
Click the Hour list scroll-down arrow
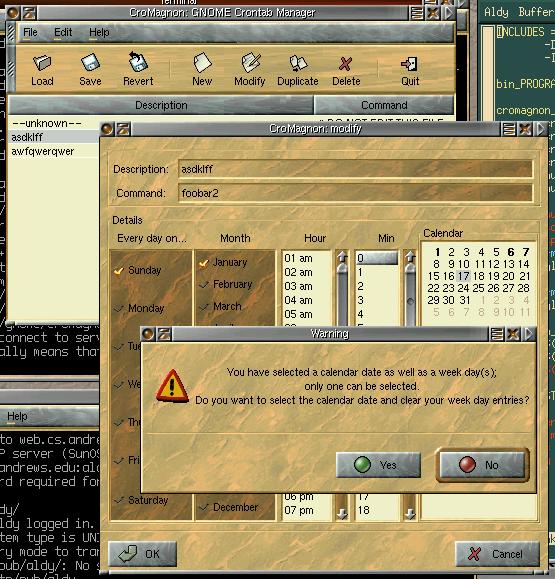[342, 514]
